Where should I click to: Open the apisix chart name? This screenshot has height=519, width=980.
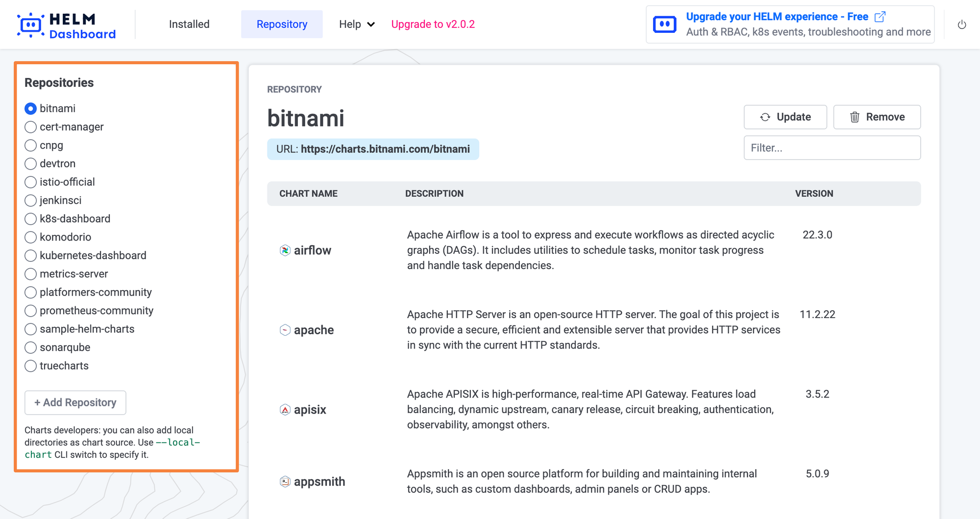click(310, 410)
